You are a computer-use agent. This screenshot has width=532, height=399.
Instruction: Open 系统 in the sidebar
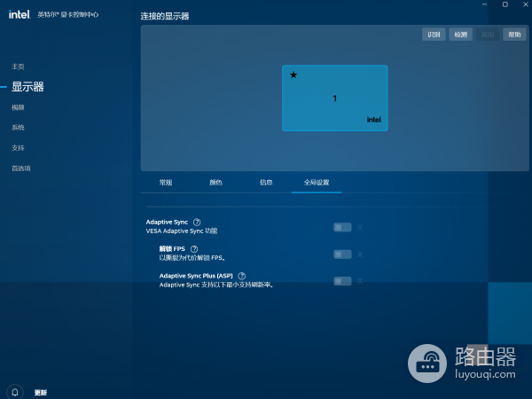18,128
